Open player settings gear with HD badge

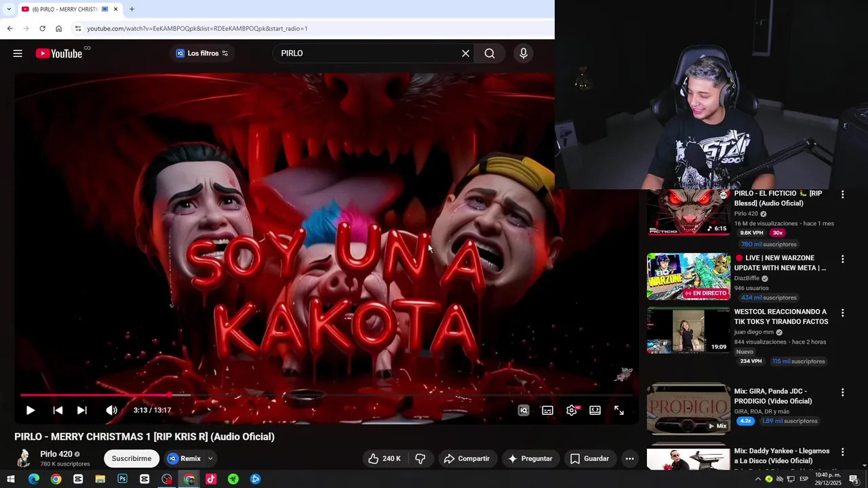(x=572, y=410)
